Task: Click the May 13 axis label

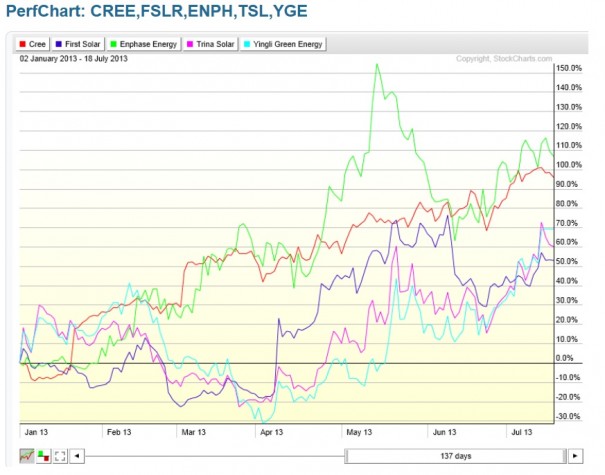Action: click(x=359, y=432)
